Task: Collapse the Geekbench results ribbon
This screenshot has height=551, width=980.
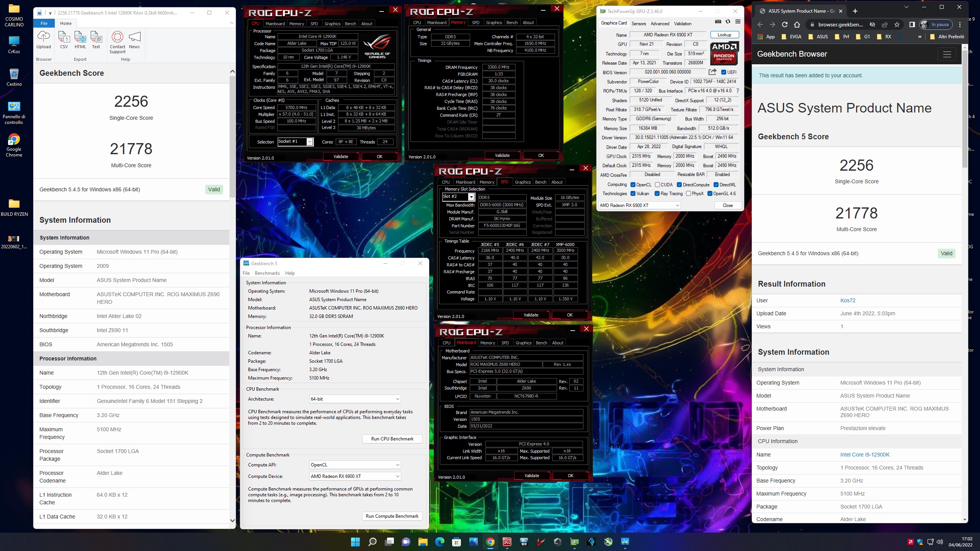Action: pyautogui.click(x=231, y=23)
